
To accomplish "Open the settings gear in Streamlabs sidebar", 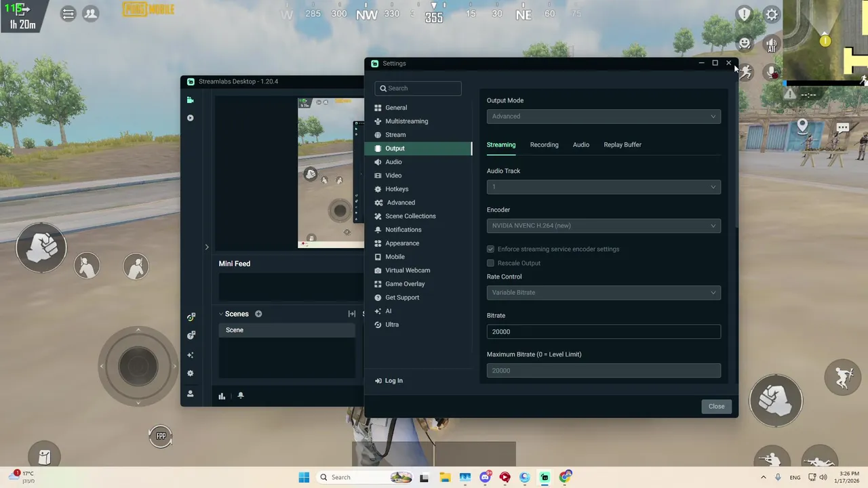I will click(191, 373).
